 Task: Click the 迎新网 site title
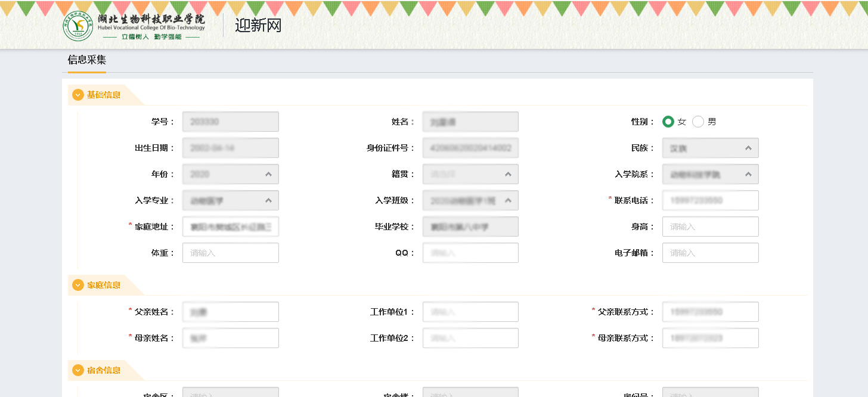click(258, 26)
